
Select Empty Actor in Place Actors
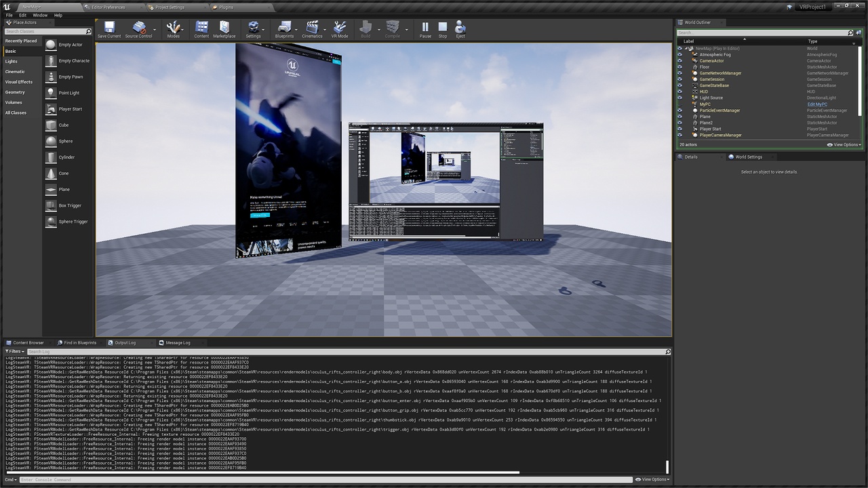[x=68, y=45]
